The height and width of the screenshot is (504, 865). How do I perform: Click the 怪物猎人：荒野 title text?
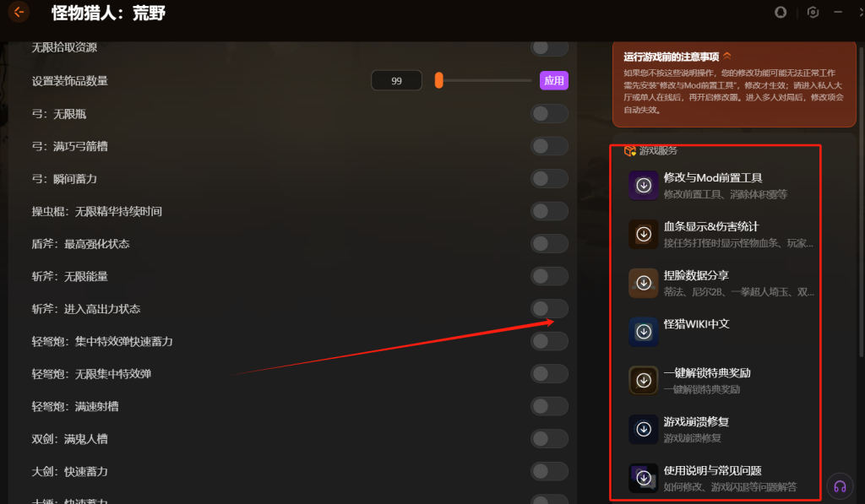click(108, 13)
